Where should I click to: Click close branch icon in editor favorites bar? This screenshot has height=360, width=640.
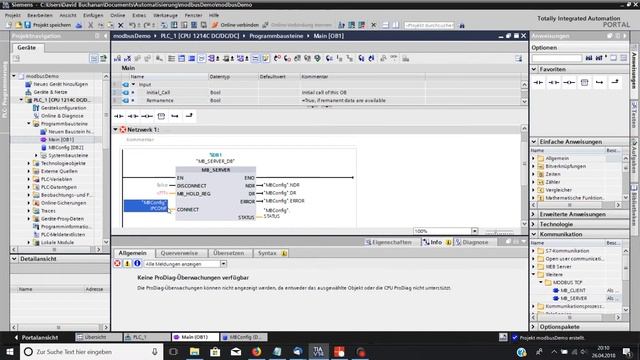click(189, 116)
